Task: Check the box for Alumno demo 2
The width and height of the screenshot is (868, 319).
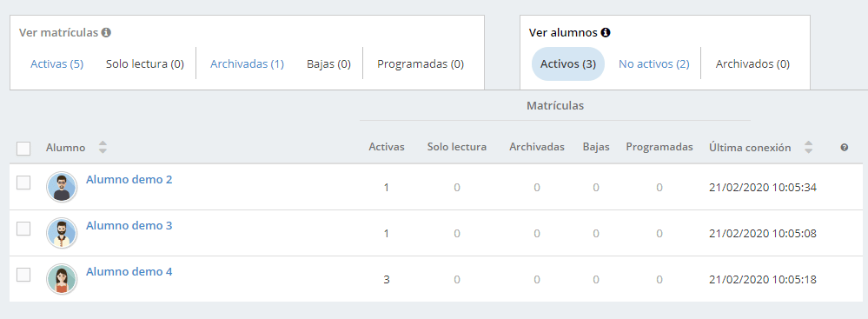Action: tap(23, 183)
